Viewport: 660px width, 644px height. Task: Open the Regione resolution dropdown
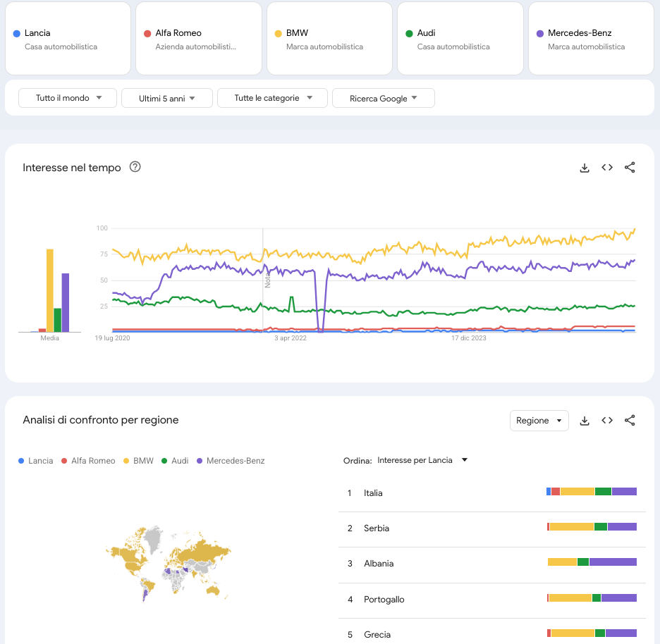pos(539,421)
